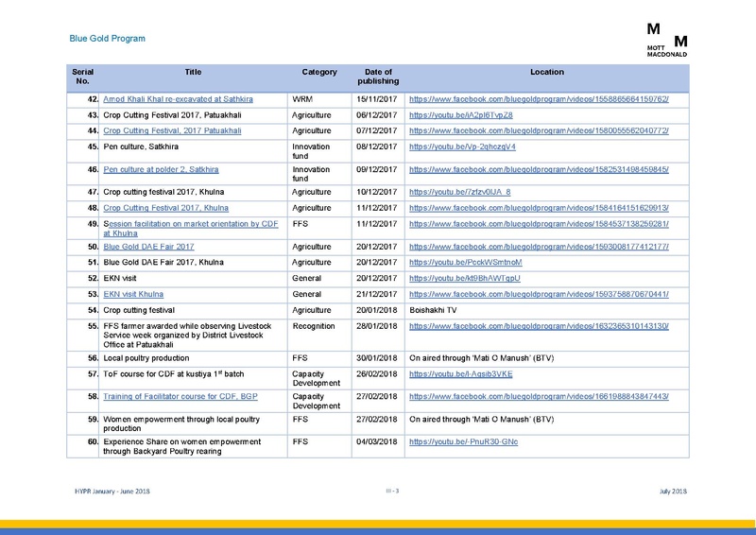The image size is (756, 535).
Task: Select the General category in row 53
Action: pos(306,294)
